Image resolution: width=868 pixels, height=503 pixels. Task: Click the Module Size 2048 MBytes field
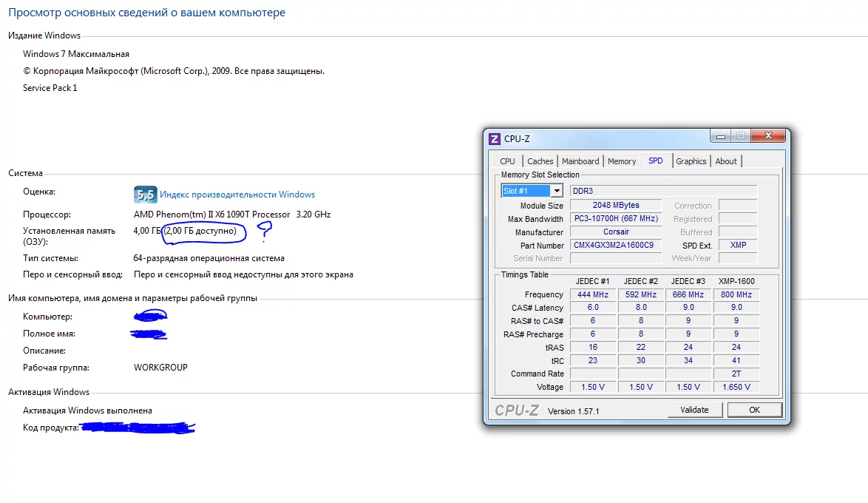click(616, 205)
